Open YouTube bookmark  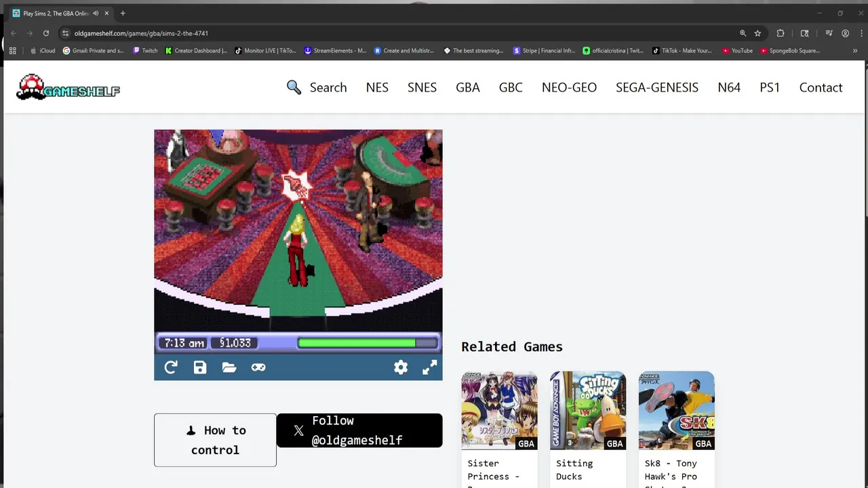coord(738,51)
